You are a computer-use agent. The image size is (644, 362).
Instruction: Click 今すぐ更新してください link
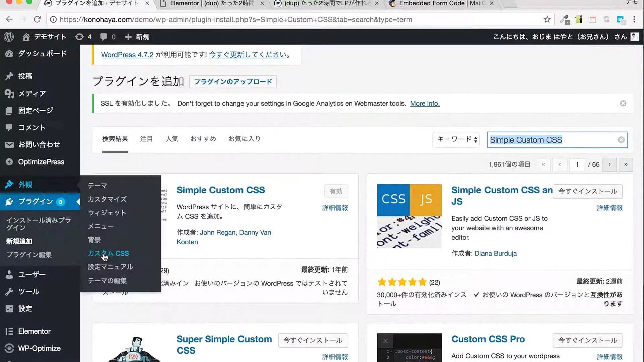click(x=248, y=55)
